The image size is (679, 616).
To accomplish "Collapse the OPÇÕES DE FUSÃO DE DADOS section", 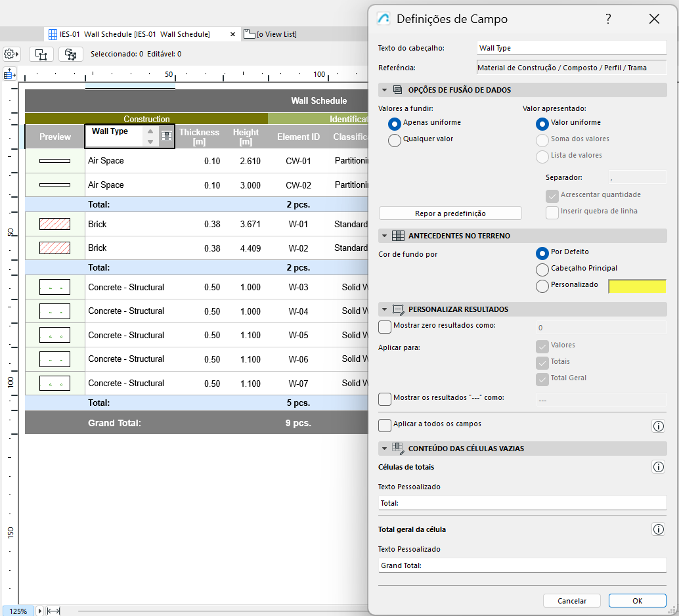I will point(384,89).
